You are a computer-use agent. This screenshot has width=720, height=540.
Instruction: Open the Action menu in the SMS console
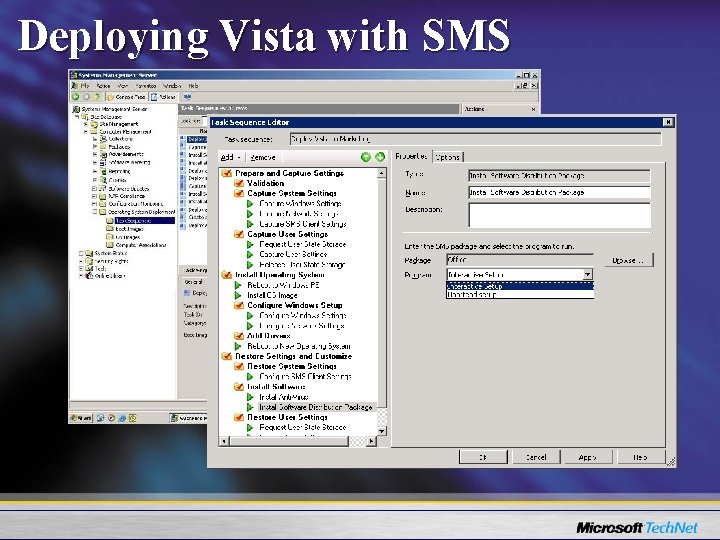coord(103,86)
